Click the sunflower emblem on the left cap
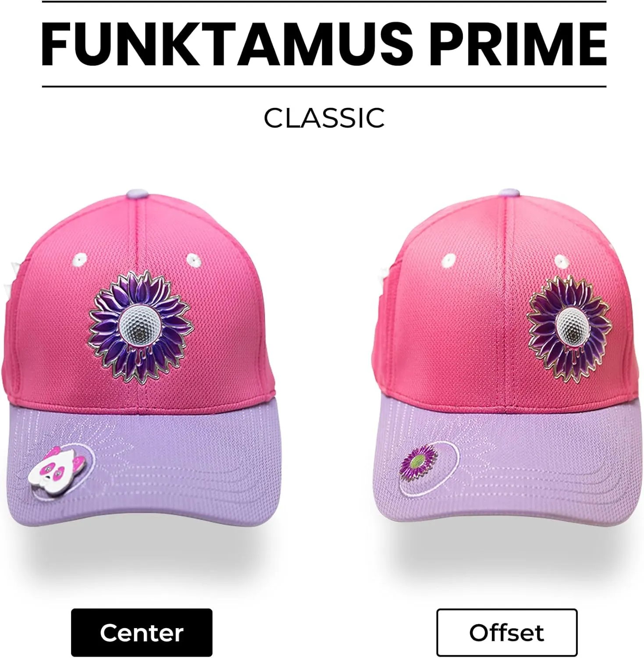 (142, 327)
